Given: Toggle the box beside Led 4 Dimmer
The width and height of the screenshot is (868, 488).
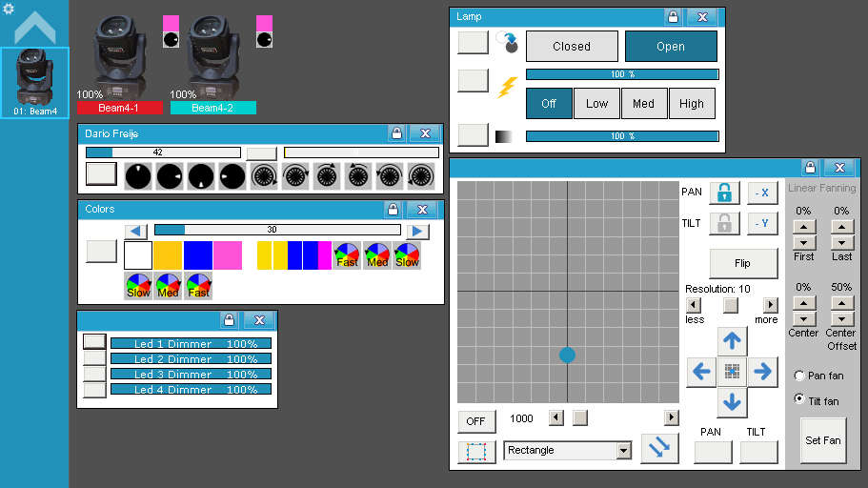Looking at the screenshot, I should [94, 389].
